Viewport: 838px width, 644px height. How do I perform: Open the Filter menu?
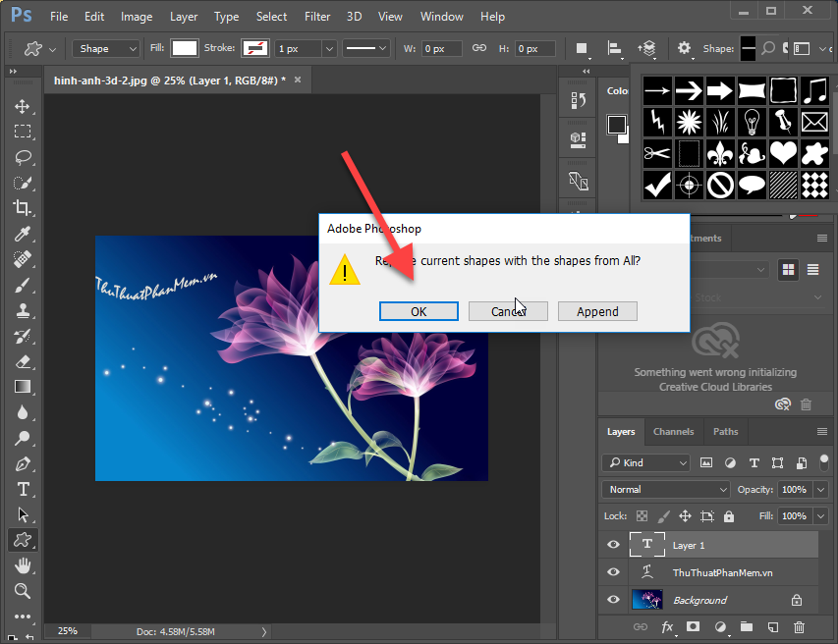tap(316, 16)
